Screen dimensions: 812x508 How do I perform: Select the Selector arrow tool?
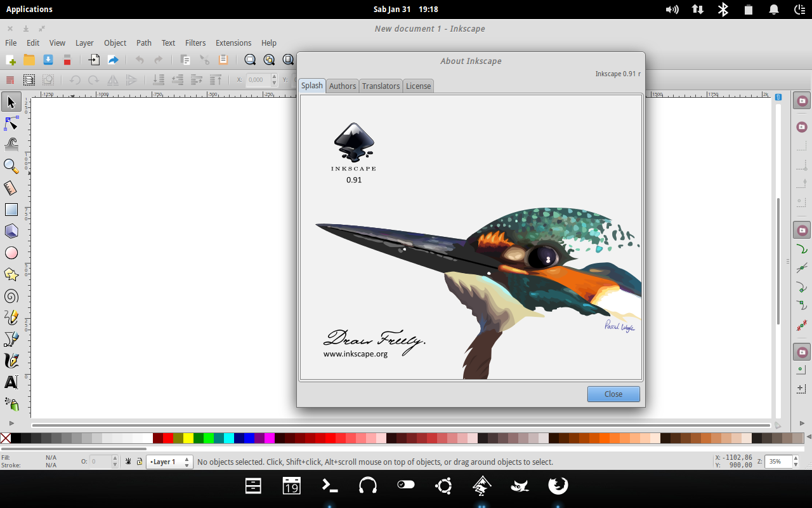tap(11, 102)
